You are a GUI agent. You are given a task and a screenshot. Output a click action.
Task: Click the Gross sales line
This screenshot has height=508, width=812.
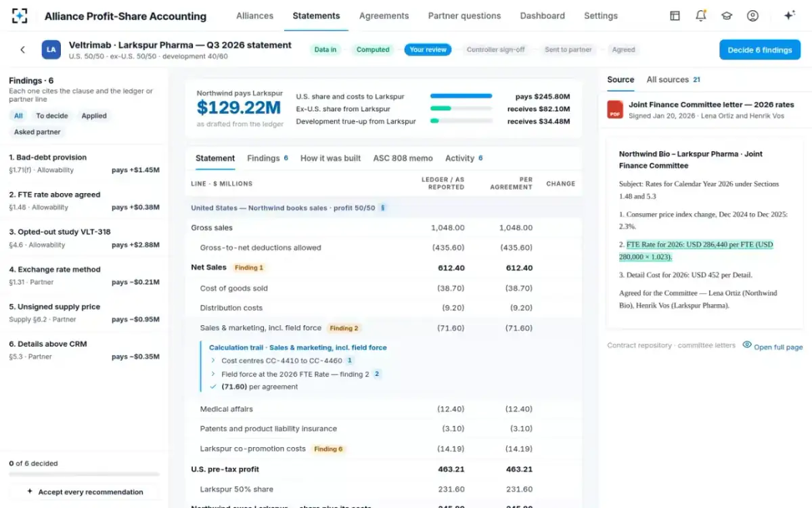383,228
